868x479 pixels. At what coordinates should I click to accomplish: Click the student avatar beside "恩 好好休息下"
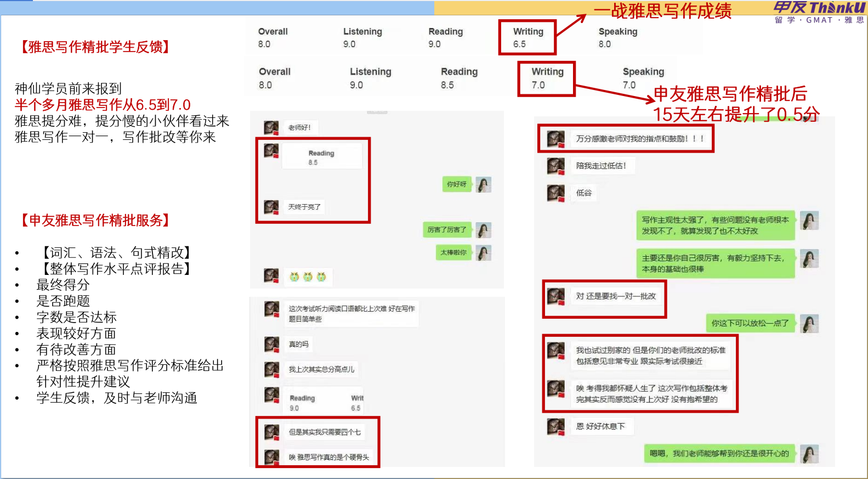(x=556, y=426)
